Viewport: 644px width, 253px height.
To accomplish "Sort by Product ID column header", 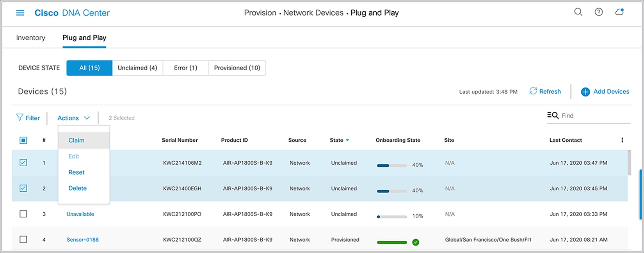I will 235,140.
